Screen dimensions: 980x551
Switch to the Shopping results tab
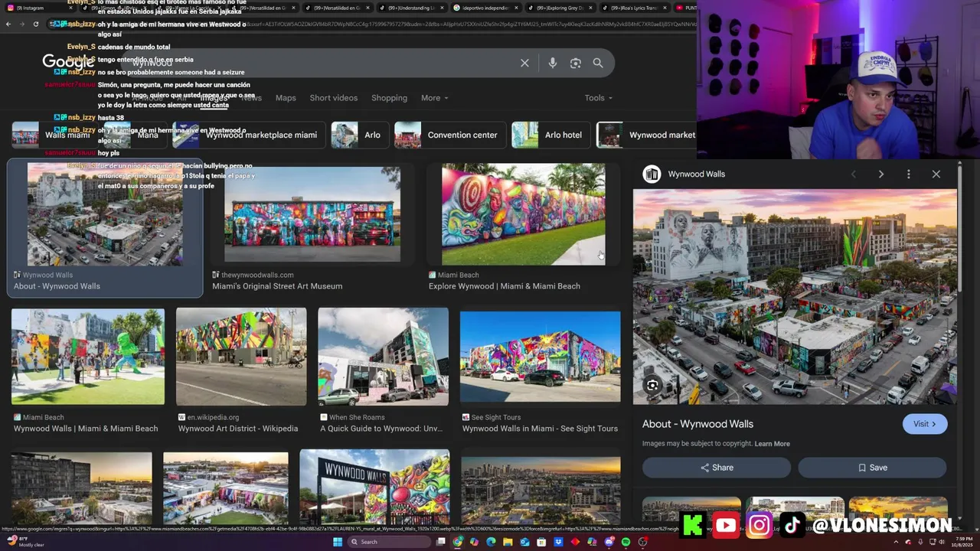[389, 98]
